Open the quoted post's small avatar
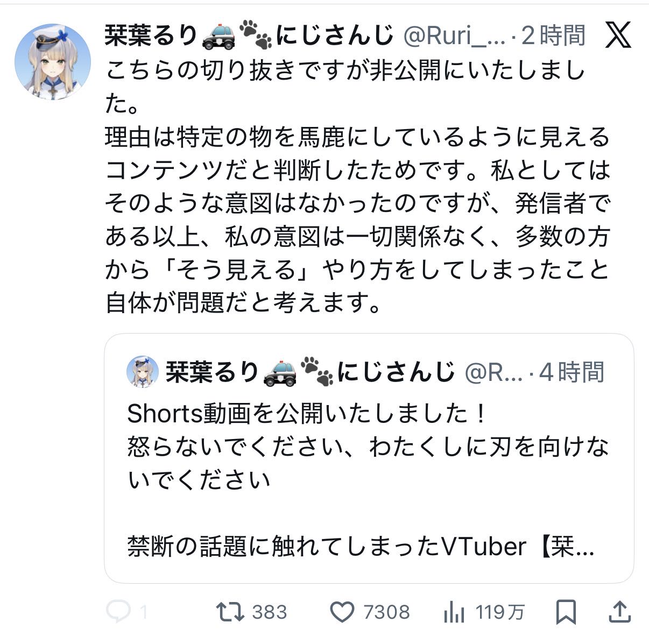 (142, 372)
